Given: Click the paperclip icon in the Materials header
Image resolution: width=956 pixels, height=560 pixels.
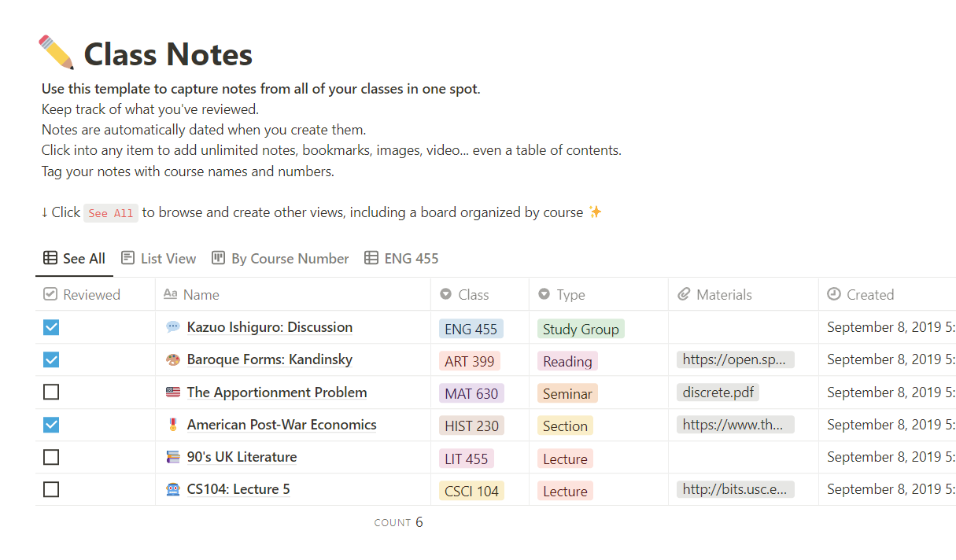Looking at the screenshot, I should pyautogui.click(x=683, y=294).
